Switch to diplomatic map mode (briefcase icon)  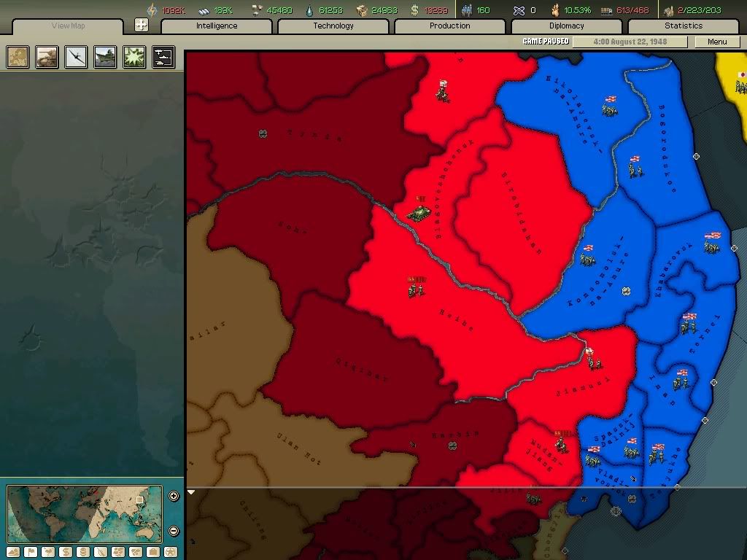point(153,553)
